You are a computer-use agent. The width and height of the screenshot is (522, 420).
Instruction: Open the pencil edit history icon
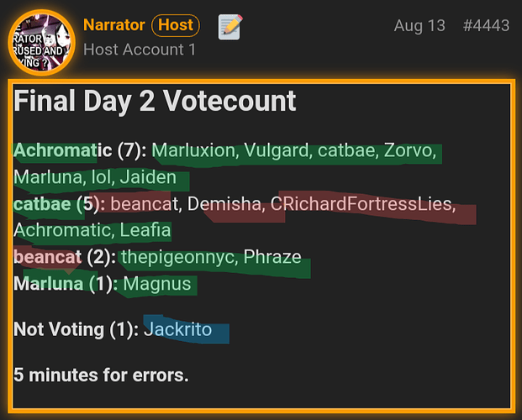point(230,27)
